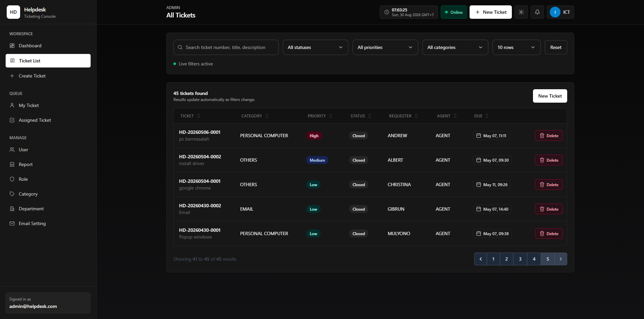Delete ticket HD-20260504-0002
This screenshot has width=644, height=319.
(549, 160)
